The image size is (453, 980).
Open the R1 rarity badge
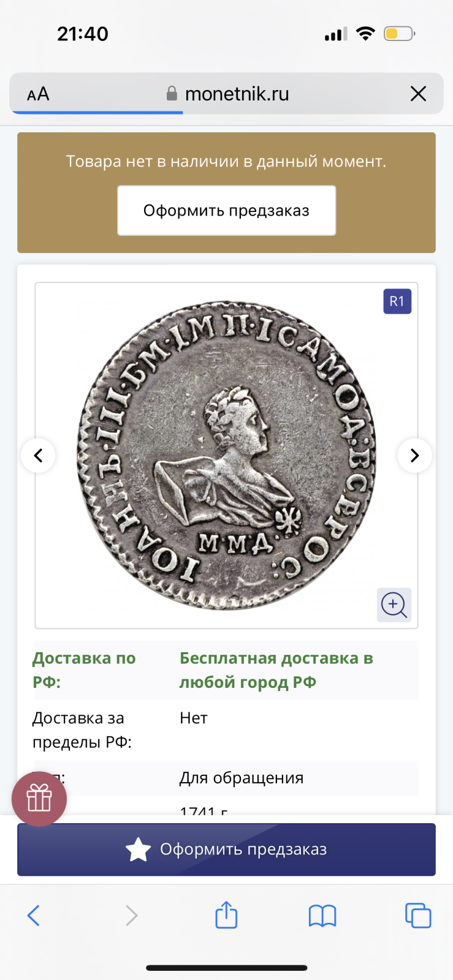tap(397, 301)
